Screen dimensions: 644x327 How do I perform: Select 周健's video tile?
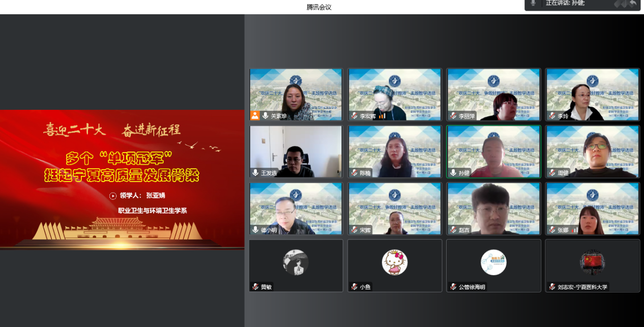point(592,151)
